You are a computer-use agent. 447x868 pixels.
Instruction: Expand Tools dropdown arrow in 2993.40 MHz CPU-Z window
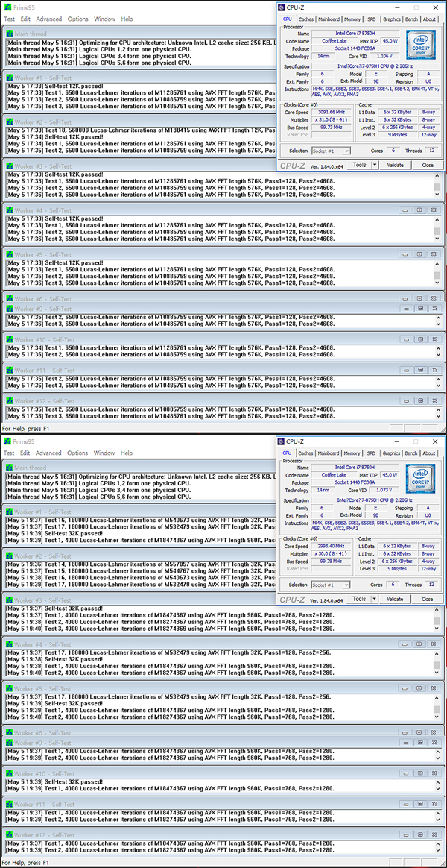pyautogui.click(x=375, y=599)
